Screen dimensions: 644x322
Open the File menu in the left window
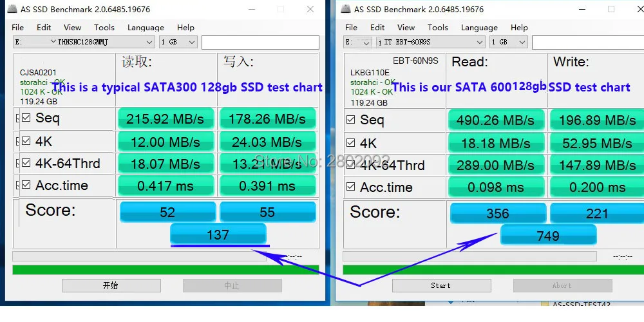(x=17, y=28)
